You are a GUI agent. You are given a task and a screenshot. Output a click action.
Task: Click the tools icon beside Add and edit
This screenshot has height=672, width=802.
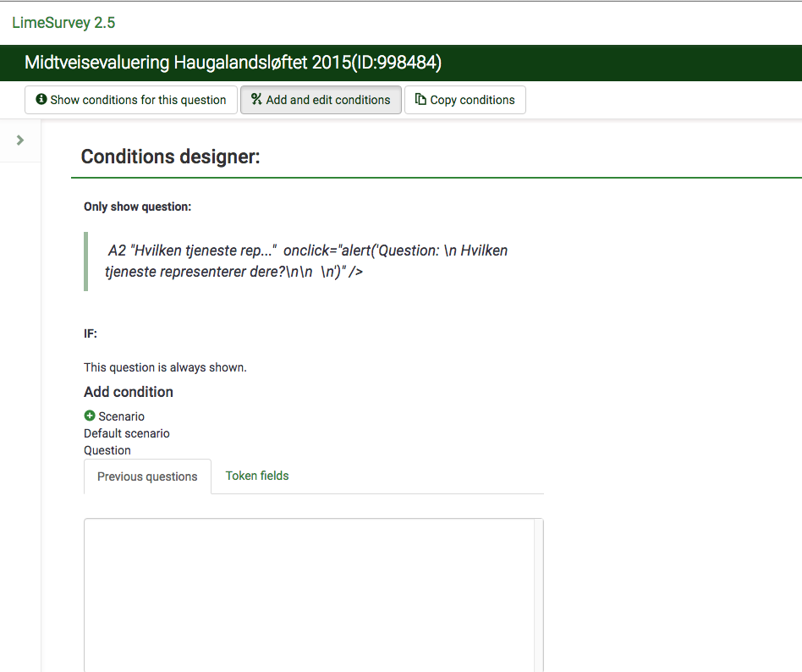pos(256,100)
